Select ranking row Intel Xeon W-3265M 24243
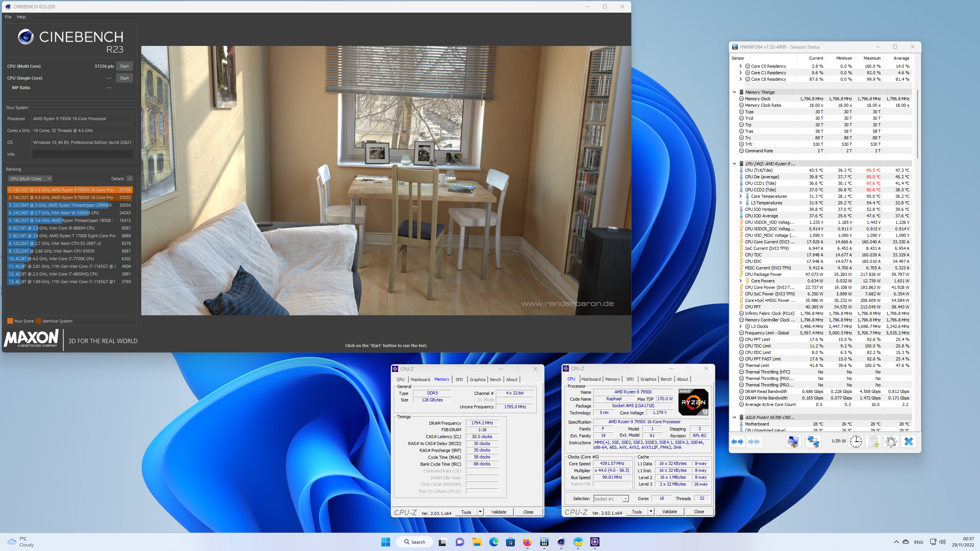Screen dimensions: 980x551 tap(70, 213)
